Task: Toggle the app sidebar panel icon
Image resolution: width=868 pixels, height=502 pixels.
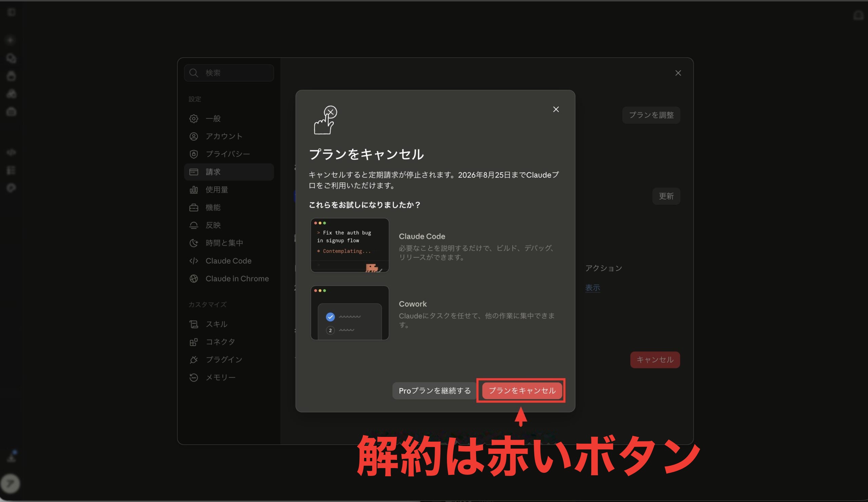Action: [12, 13]
